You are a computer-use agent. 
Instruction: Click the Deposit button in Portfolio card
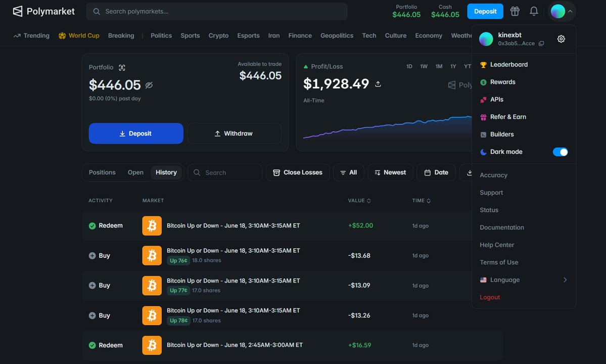(136, 133)
